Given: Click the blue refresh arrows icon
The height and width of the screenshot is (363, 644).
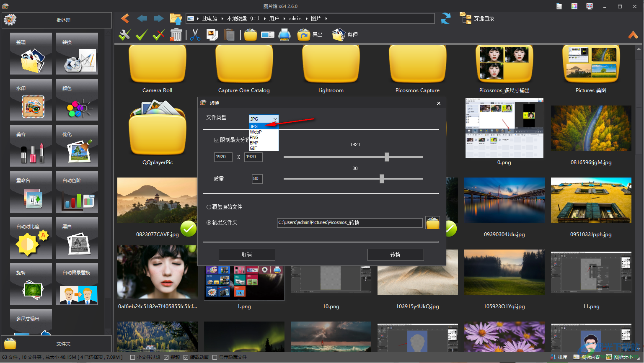Looking at the screenshot, I should coord(446,18).
